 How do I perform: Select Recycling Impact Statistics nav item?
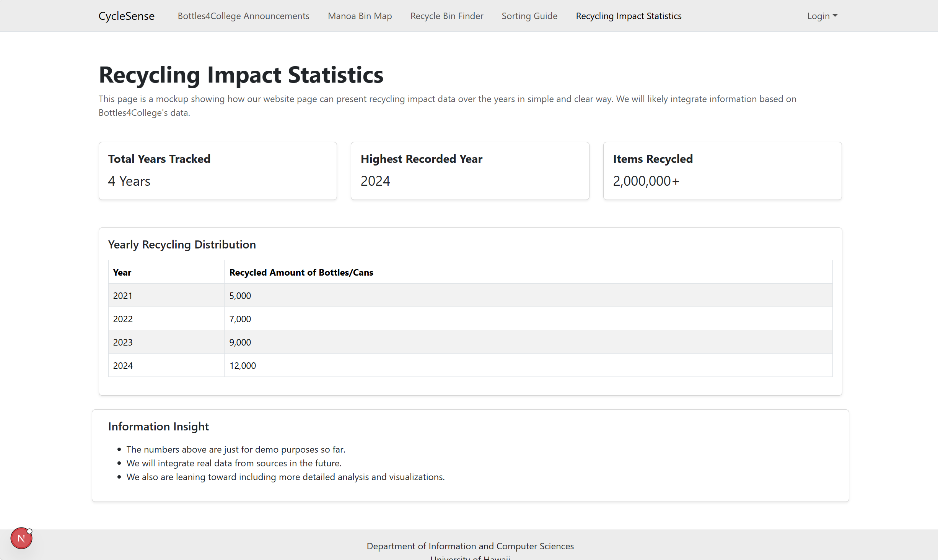[x=629, y=16]
